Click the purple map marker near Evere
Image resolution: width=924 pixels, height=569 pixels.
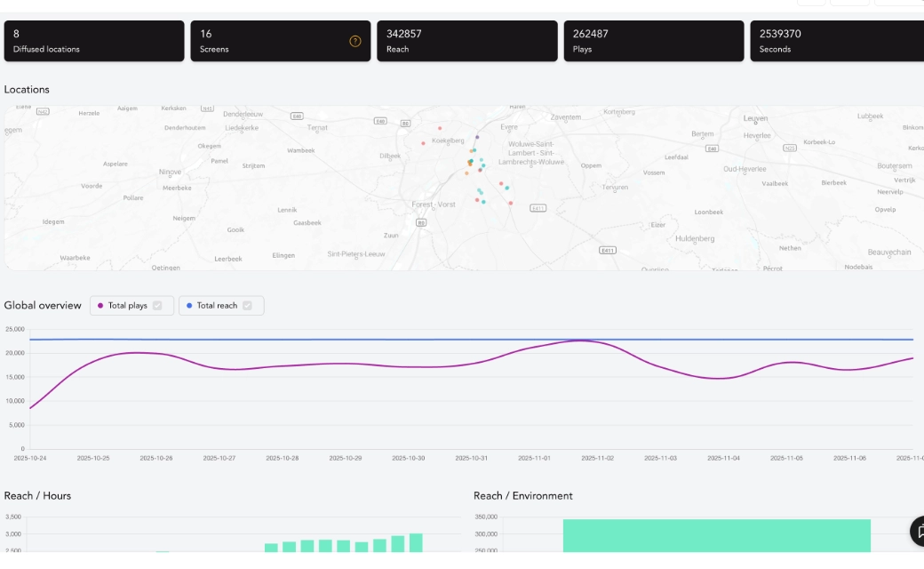tap(477, 137)
